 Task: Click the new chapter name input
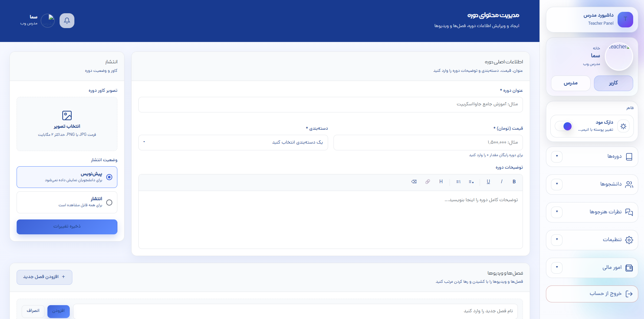click(x=295, y=311)
